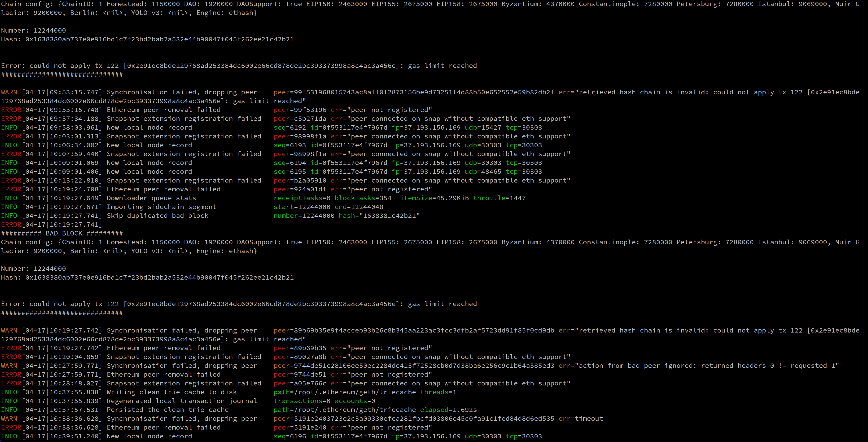Click itemSize=45.29KiB value
868x442 pixels.
(434, 198)
